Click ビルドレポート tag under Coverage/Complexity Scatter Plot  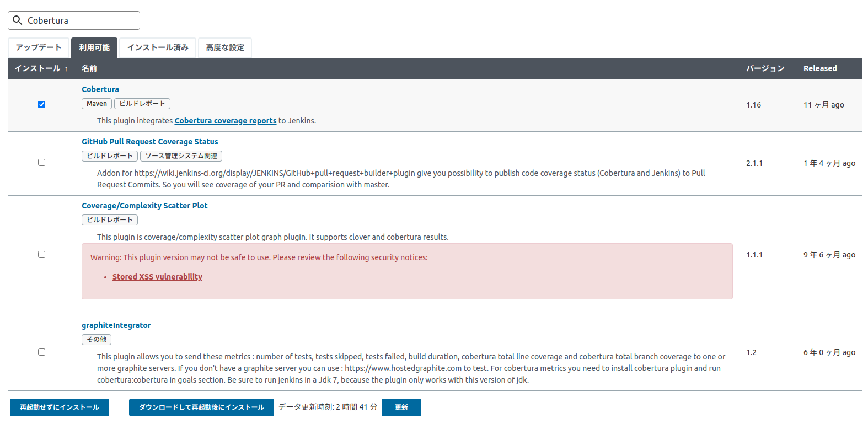click(x=110, y=220)
